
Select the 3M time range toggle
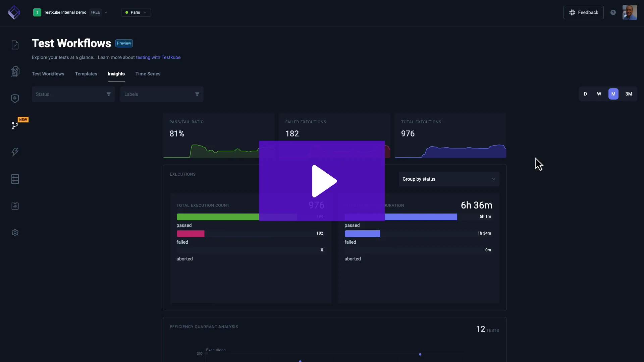coord(629,94)
